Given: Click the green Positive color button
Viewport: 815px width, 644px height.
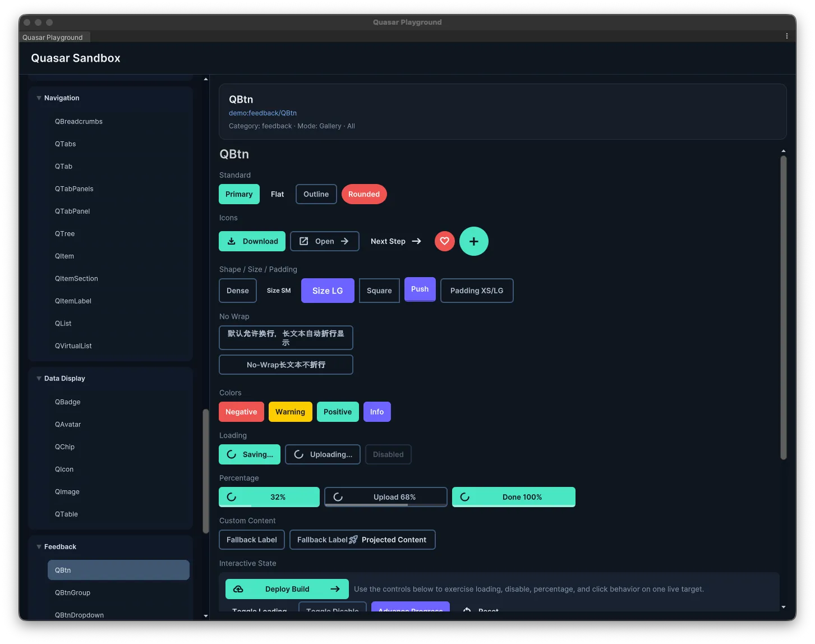Looking at the screenshot, I should (338, 412).
